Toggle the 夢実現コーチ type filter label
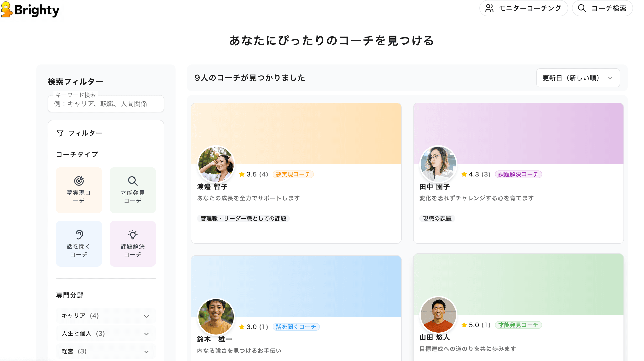 (79, 197)
